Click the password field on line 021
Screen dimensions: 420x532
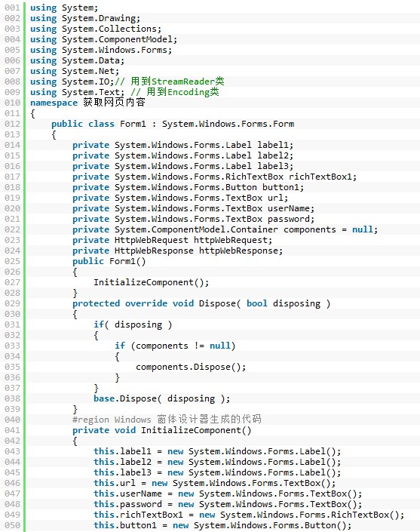pyautogui.click(x=291, y=219)
